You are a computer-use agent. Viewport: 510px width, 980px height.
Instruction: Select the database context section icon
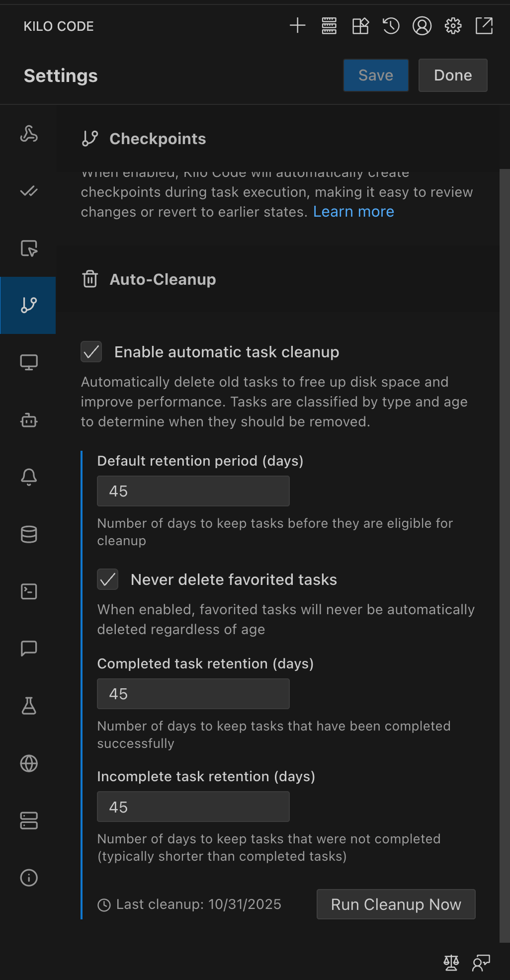pos(29,534)
